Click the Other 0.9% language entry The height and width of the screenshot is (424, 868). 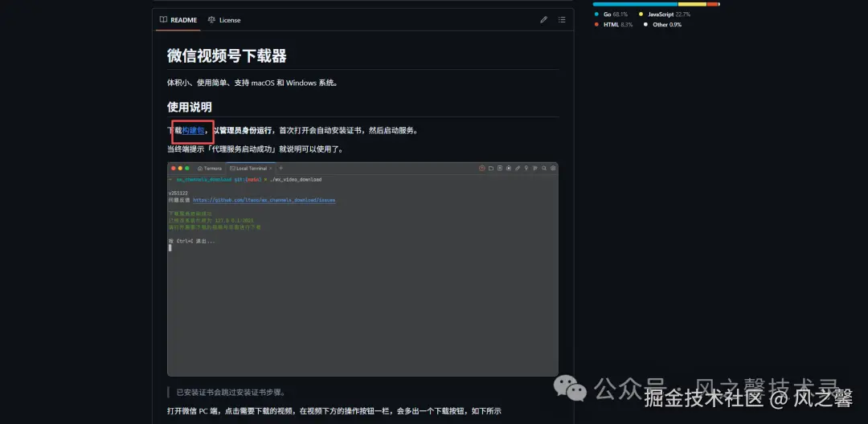[662, 25]
